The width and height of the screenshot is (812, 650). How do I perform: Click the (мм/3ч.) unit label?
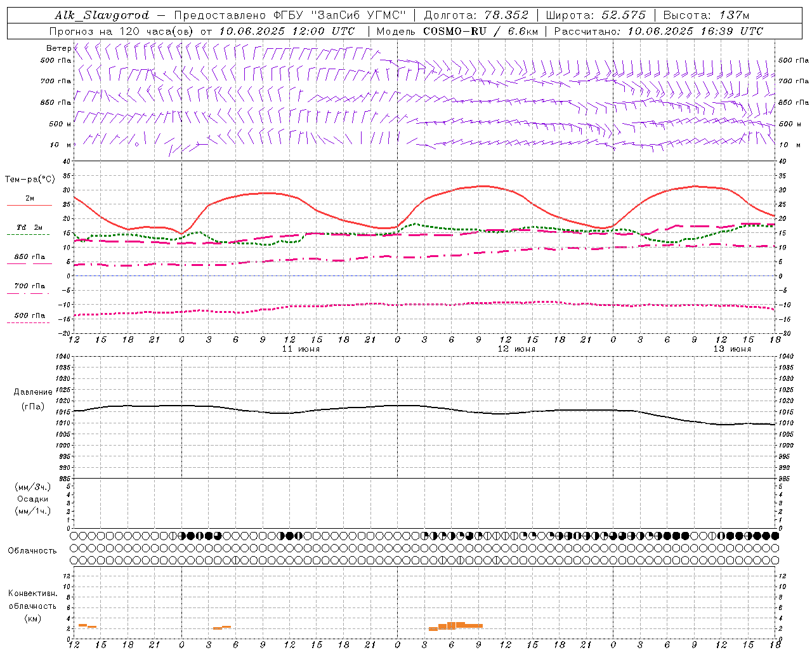(32, 487)
